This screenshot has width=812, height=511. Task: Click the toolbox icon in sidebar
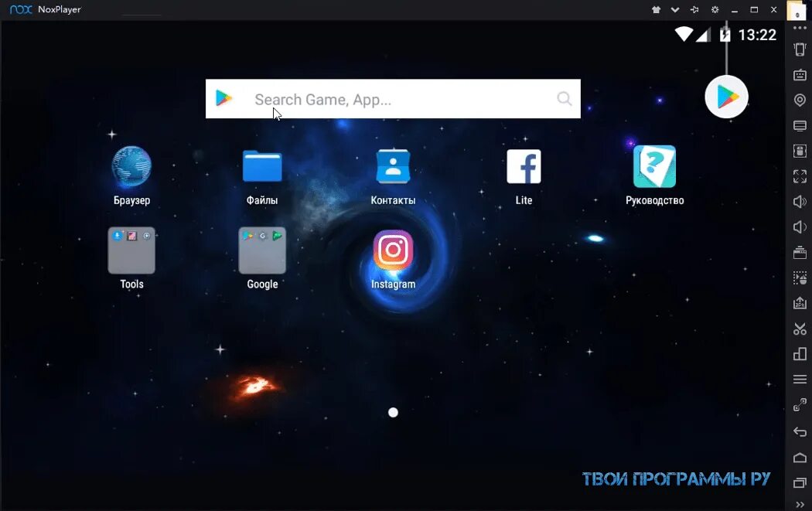800,252
